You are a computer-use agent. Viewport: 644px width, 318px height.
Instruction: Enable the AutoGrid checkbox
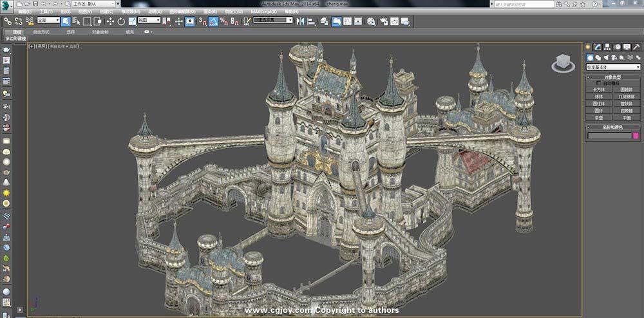pyautogui.click(x=599, y=83)
